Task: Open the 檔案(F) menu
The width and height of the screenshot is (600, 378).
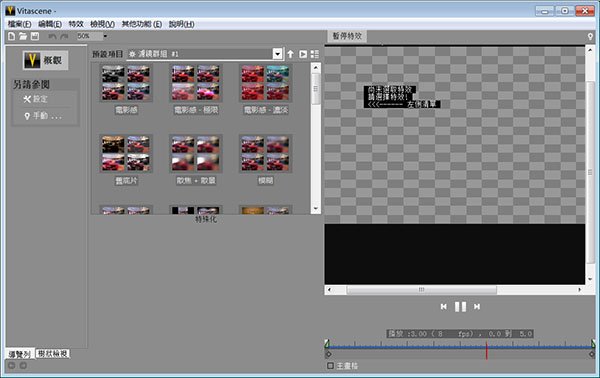Action: pyautogui.click(x=20, y=24)
